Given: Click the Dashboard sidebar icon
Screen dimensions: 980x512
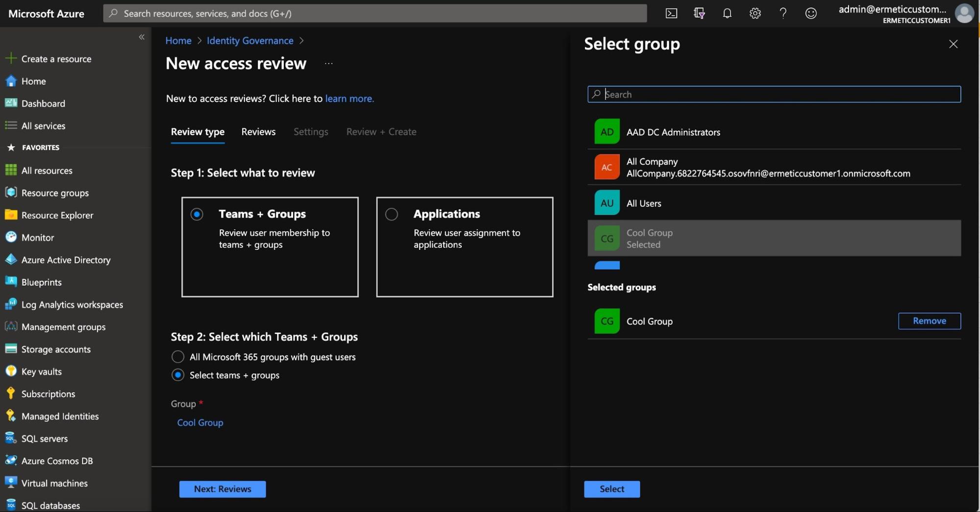Looking at the screenshot, I should coord(11,103).
